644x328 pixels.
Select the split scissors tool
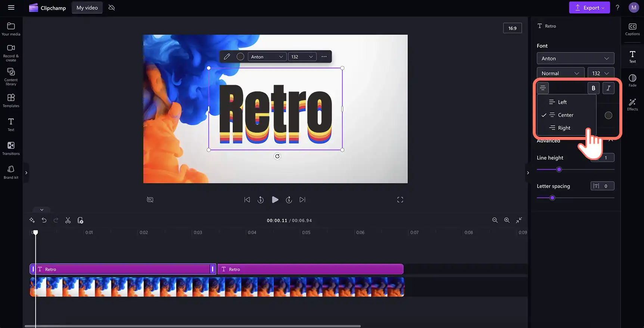point(68,220)
